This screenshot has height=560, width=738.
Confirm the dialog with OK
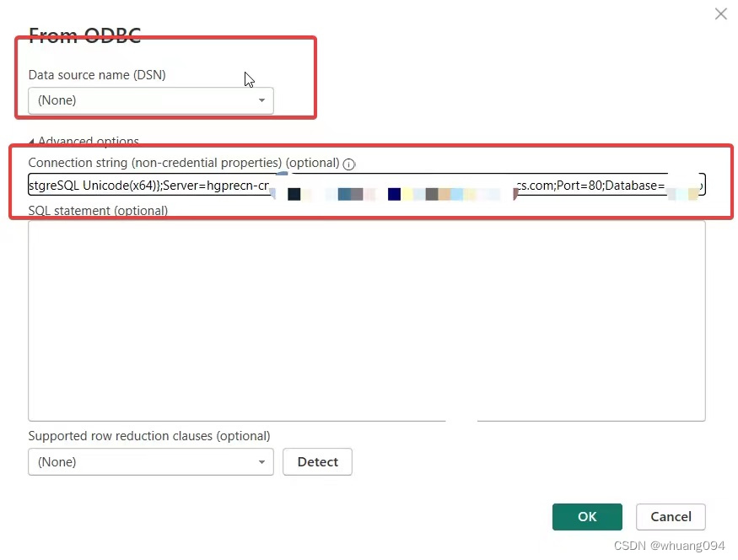pyautogui.click(x=587, y=516)
